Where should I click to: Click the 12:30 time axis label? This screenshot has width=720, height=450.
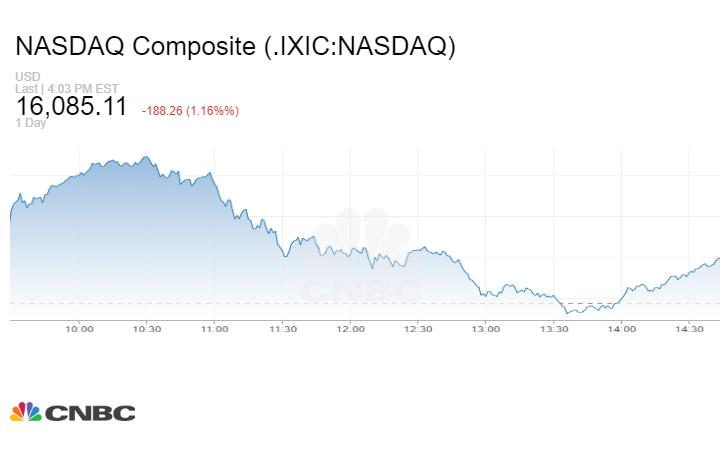(x=418, y=328)
